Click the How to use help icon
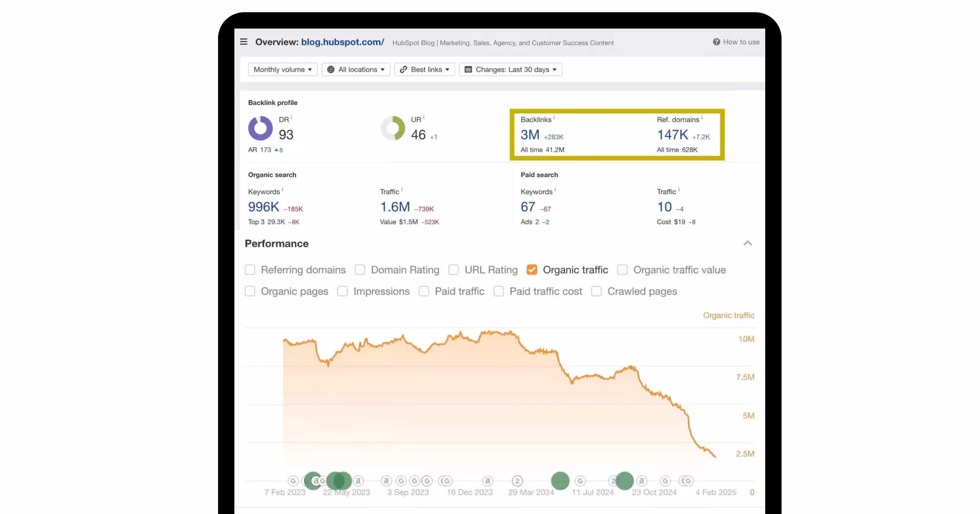This screenshot has width=980, height=514. point(716,42)
